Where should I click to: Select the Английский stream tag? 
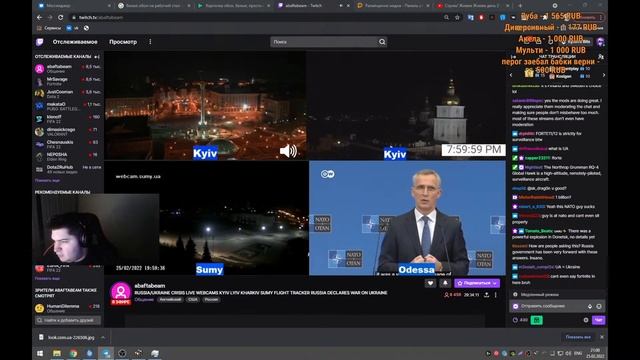[x=170, y=300]
